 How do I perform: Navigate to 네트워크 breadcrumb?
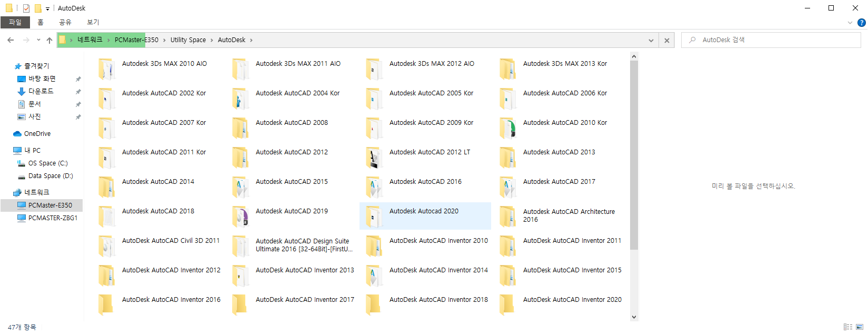click(90, 40)
